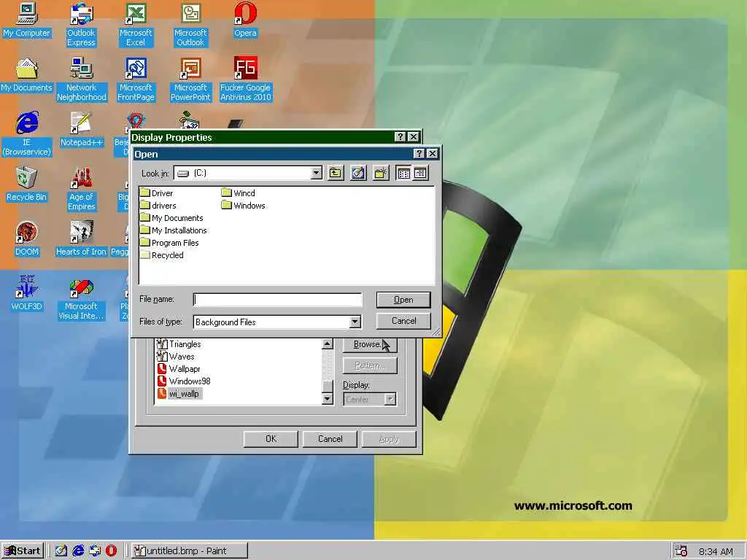747x560 pixels.
Task: Switch Open dialog to List view
Action: (x=403, y=173)
